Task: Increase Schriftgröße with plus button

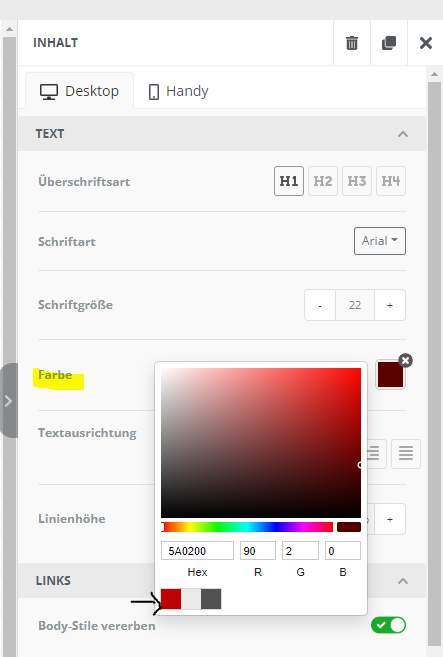Action: [x=390, y=305]
